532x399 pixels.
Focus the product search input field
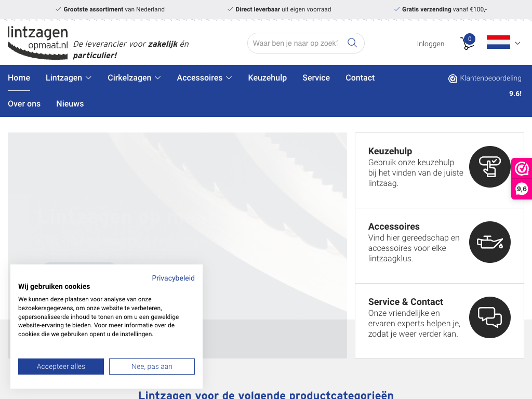click(295, 43)
